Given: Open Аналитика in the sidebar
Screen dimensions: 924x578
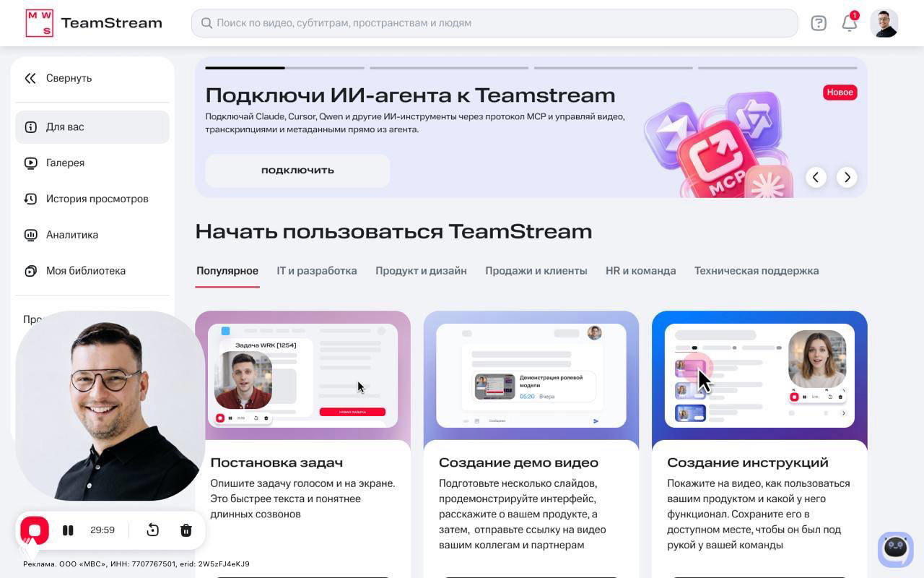Looking at the screenshot, I should 92,235.
